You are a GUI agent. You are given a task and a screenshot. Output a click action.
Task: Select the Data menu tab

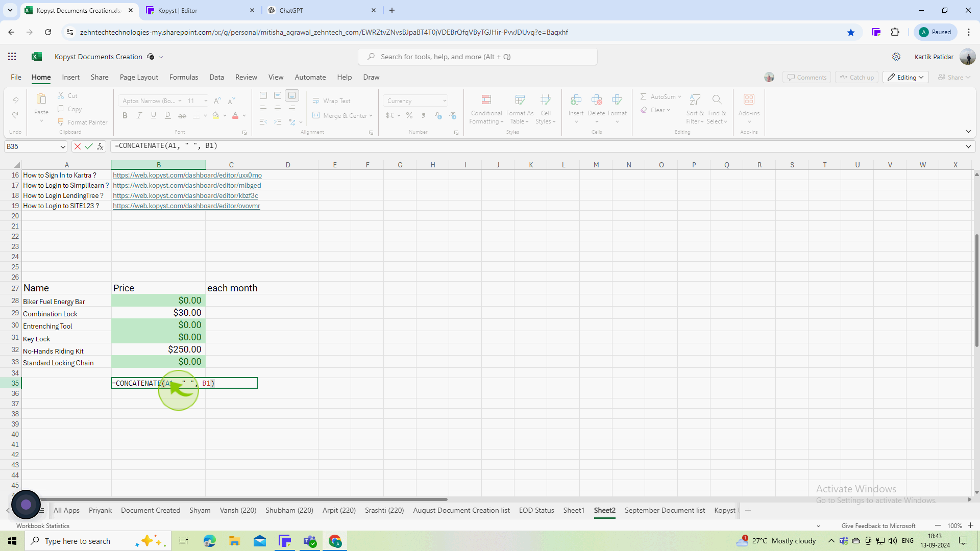[217, 78]
